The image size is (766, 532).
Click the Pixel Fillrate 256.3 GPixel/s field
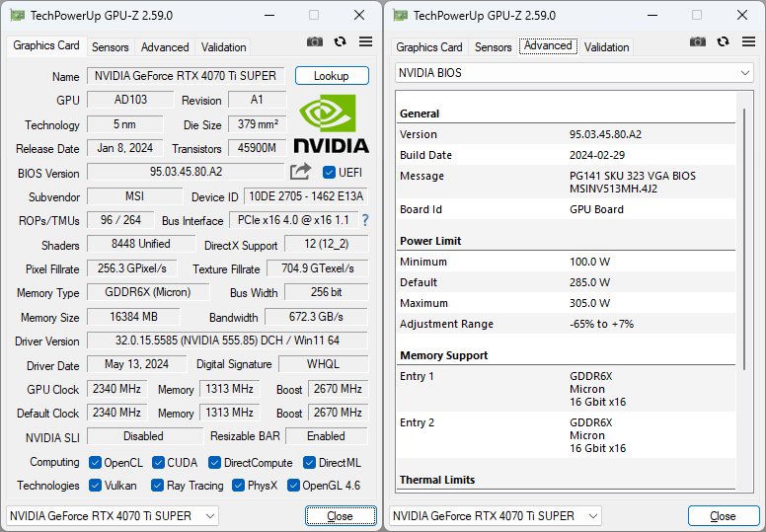132,268
